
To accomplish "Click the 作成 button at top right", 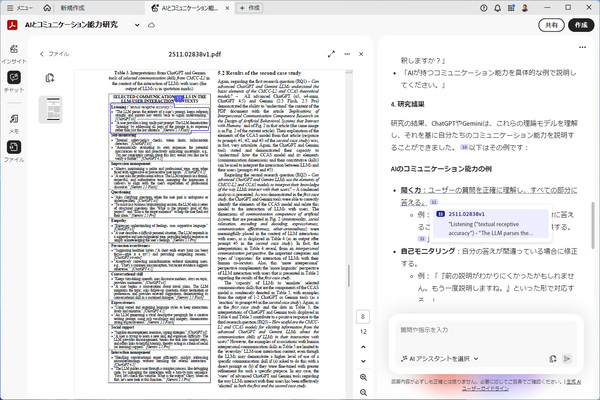I will (579, 25).
